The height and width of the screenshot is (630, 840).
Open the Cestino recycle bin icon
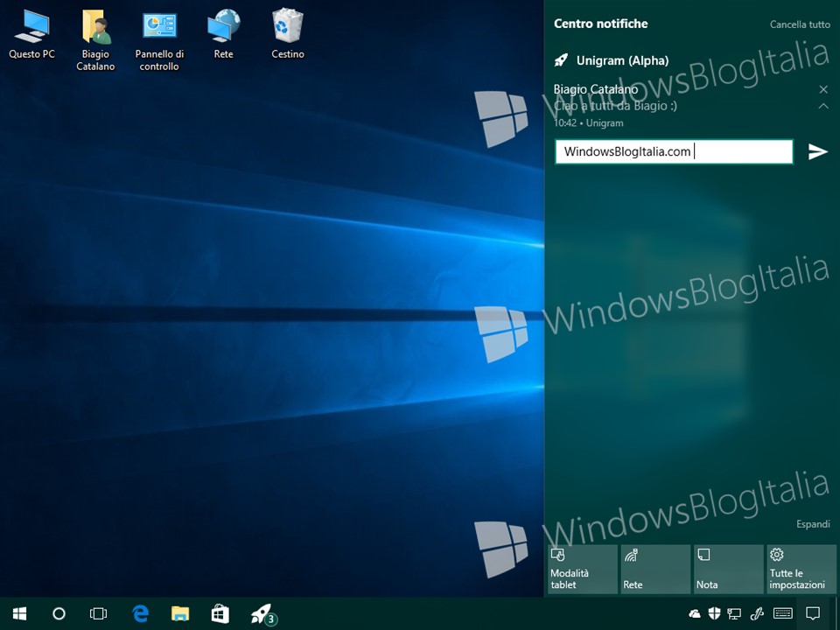288,34
